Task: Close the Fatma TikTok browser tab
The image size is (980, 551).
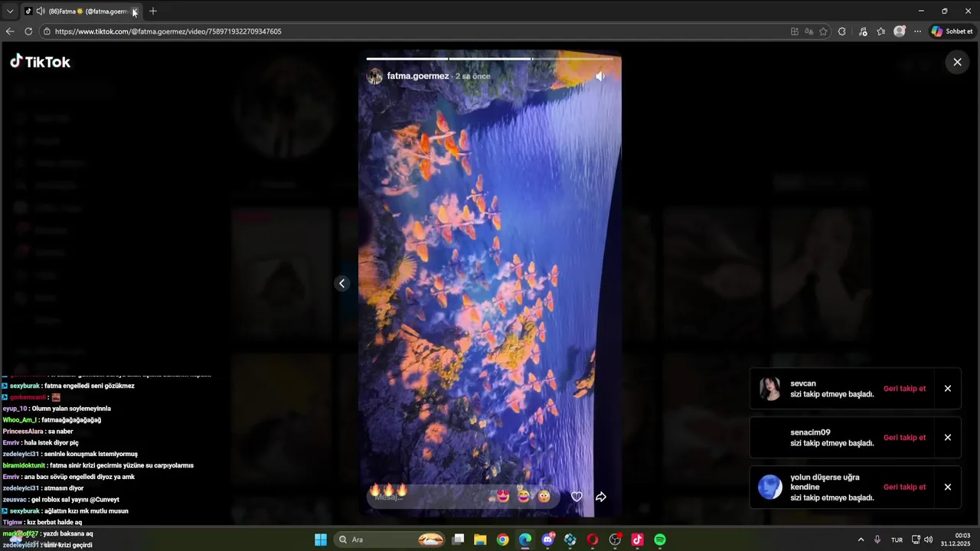Action: (135, 11)
